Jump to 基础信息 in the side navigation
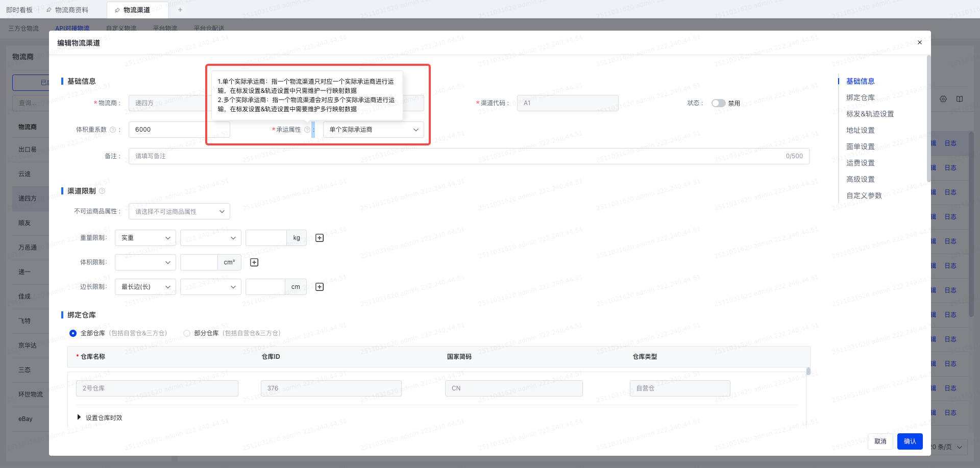This screenshot has width=980, height=468. pyautogui.click(x=861, y=81)
